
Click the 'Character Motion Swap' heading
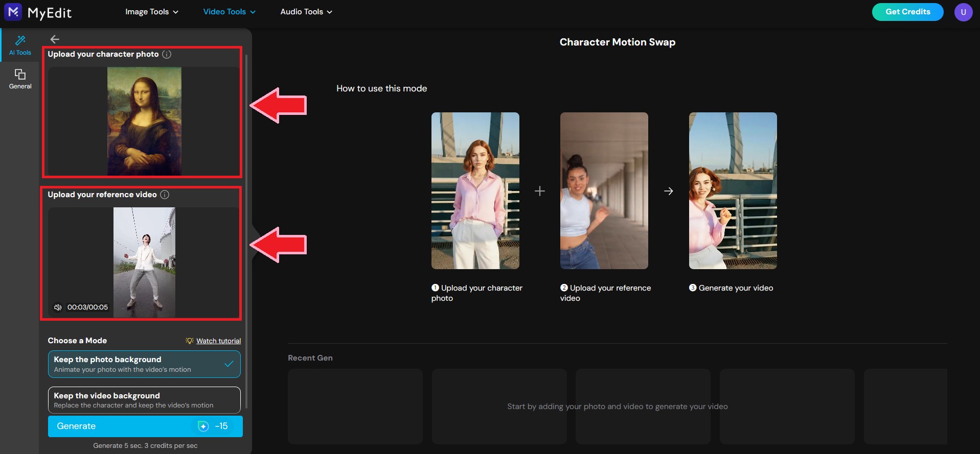pos(618,42)
